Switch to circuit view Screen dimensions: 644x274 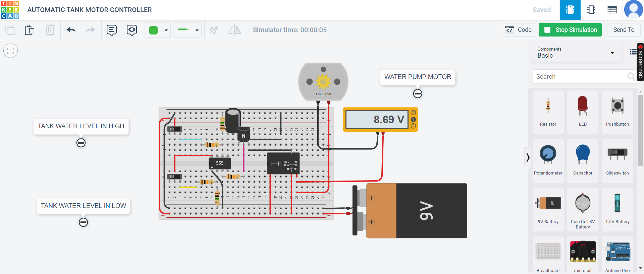click(x=570, y=10)
